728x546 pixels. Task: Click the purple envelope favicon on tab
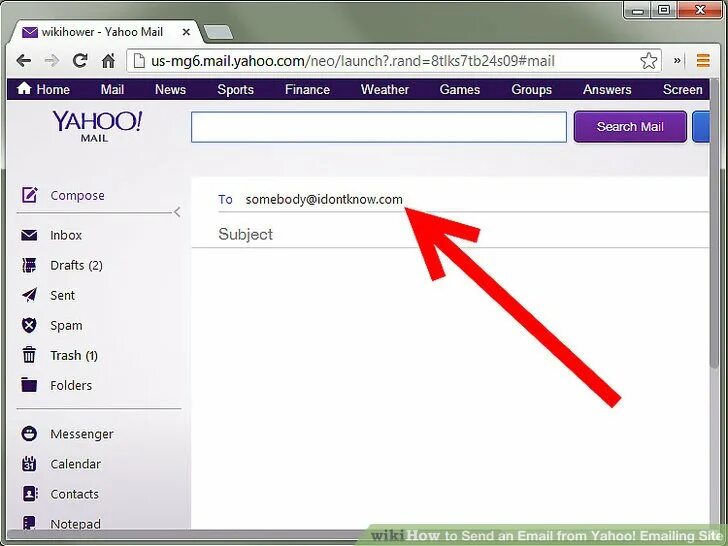click(x=30, y=32)
